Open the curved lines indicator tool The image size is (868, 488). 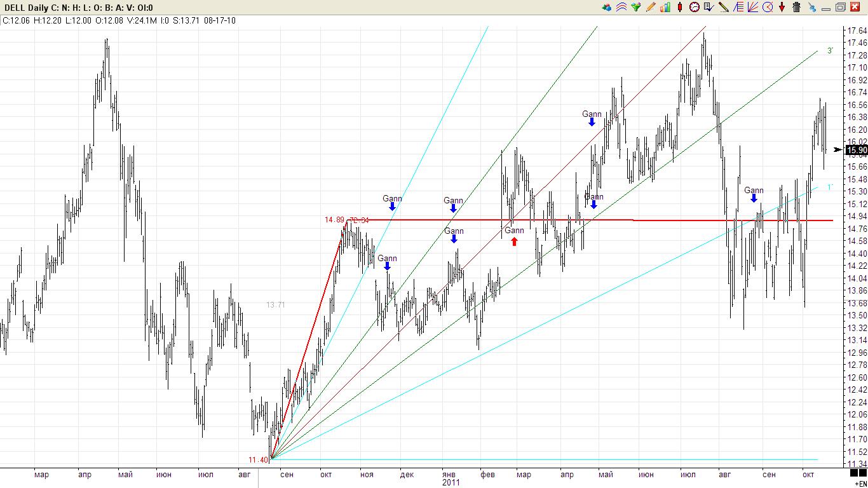click(621, 7)
